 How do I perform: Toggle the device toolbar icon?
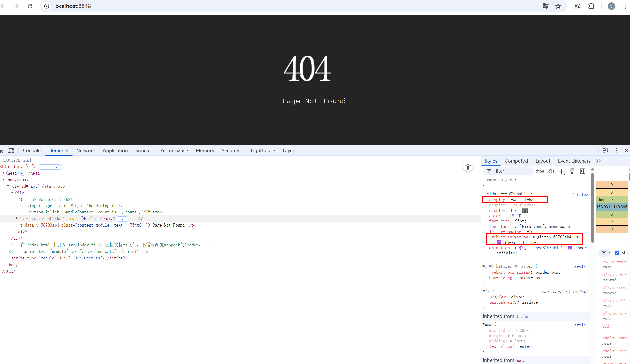click(x=11, y=150)
